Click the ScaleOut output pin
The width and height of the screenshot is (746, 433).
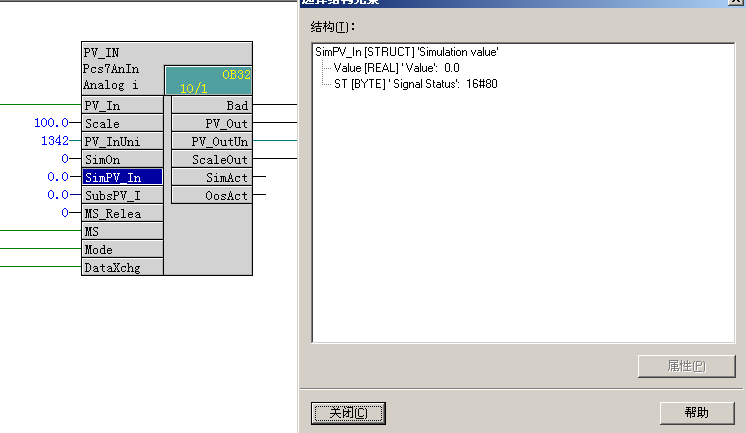point(212,159)
